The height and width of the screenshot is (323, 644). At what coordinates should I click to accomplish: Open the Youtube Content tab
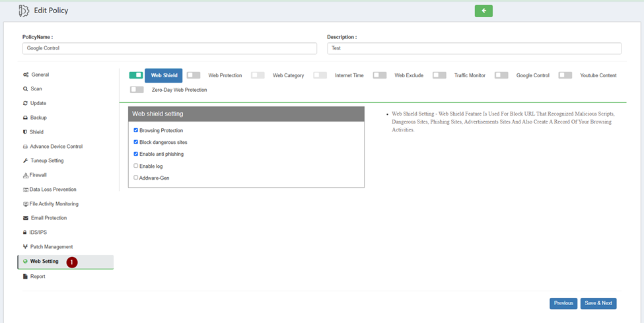pyautogui.click(x=598, y=75)
